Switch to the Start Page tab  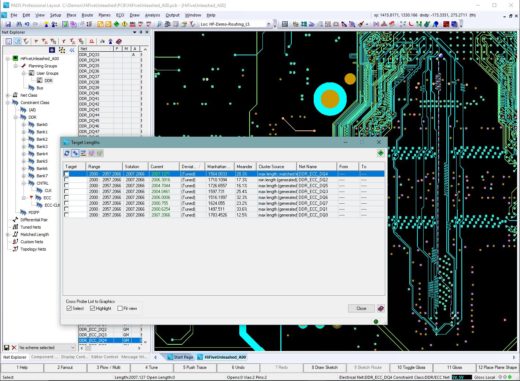[180, 357]
